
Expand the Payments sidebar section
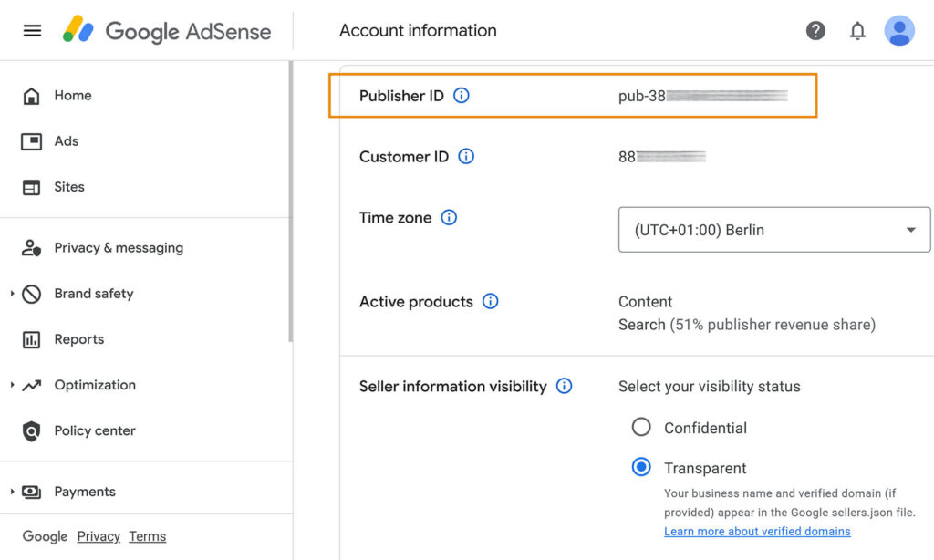[13, 492]
